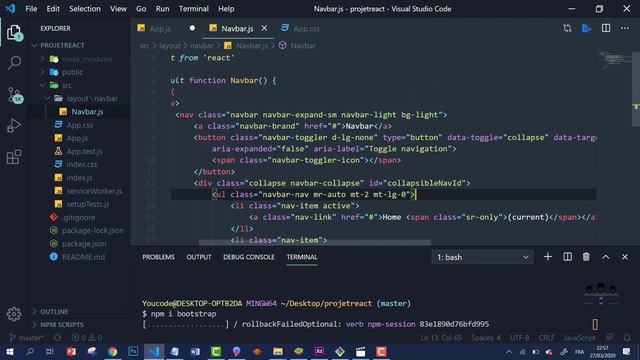Open notifications bell in status bar
640x360 pixels.
pyautogui.click(x=627, y=338)
